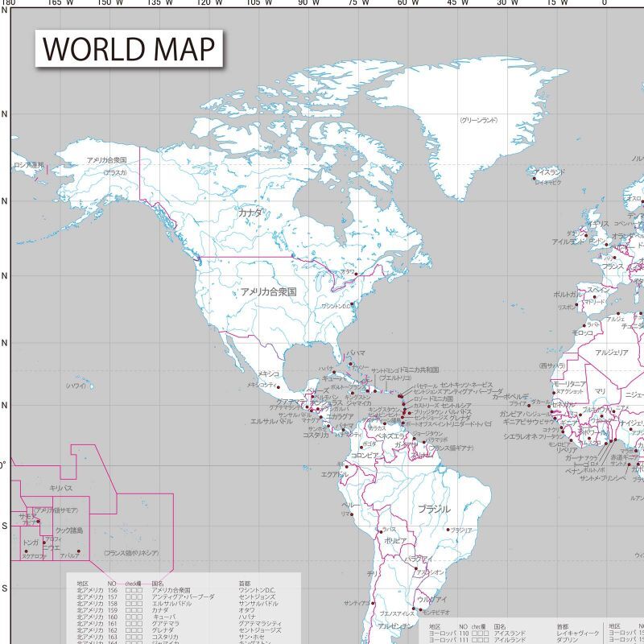The height and width of the screenshot is (644, 644).
Task: Check first box in row 156 アメリカ合衆国
Action: pyautogui.click(x=128, y=590)
